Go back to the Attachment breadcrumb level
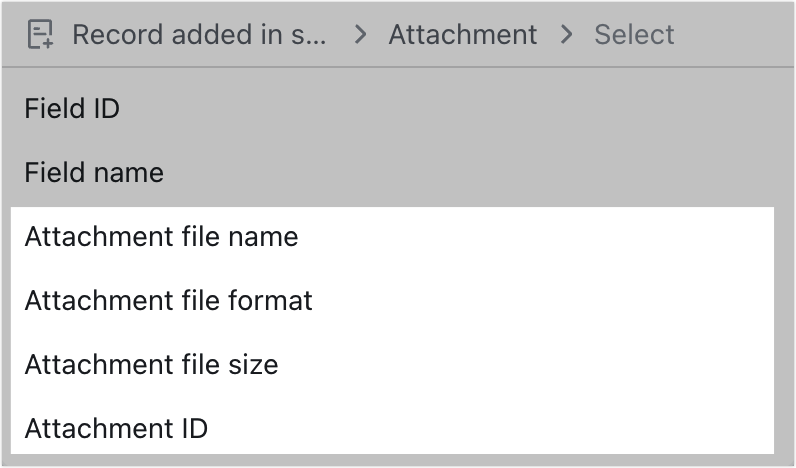 pyautogui.click(x=463, y=35)
